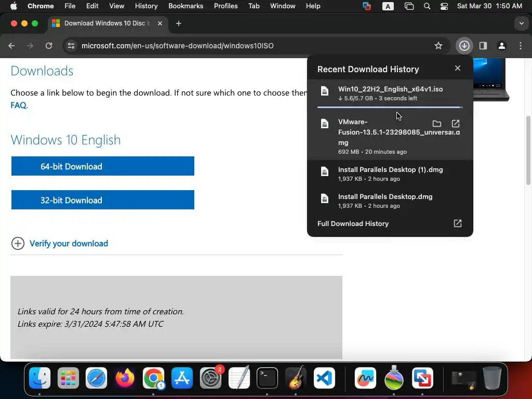Screen dimensions: 532x399
Task: Launch GarageBand from the Dock
Action: [296, 378]
